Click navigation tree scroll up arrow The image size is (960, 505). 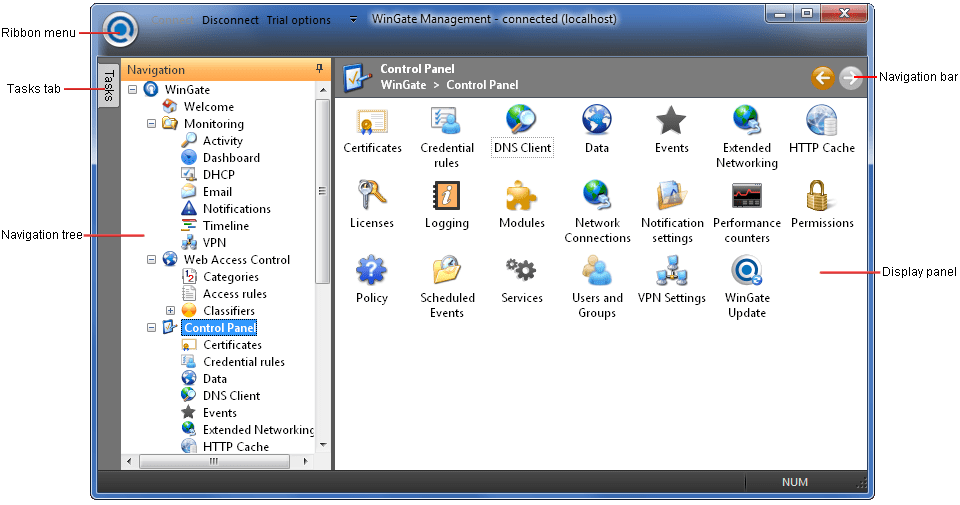click(x=323, y=90)
